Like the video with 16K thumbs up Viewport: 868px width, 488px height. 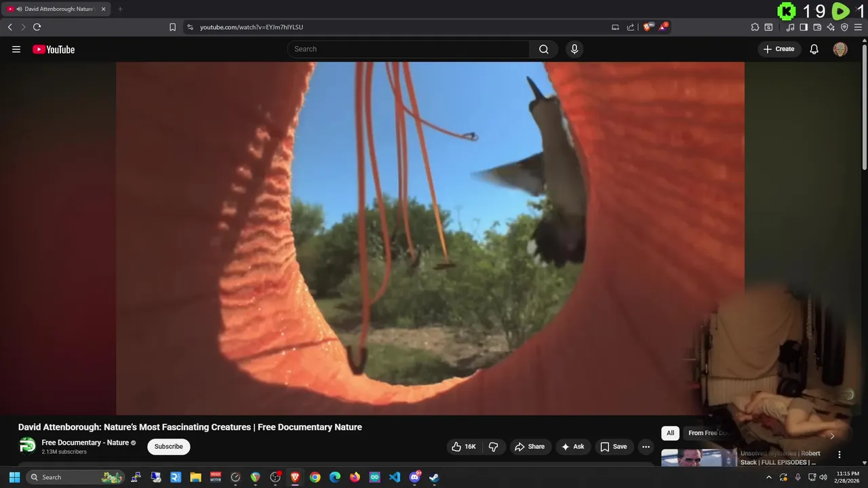click(464, 447)
